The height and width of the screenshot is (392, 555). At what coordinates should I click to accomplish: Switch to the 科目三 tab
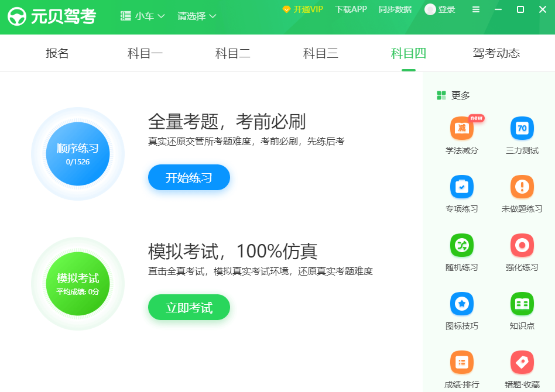[321, 53]
